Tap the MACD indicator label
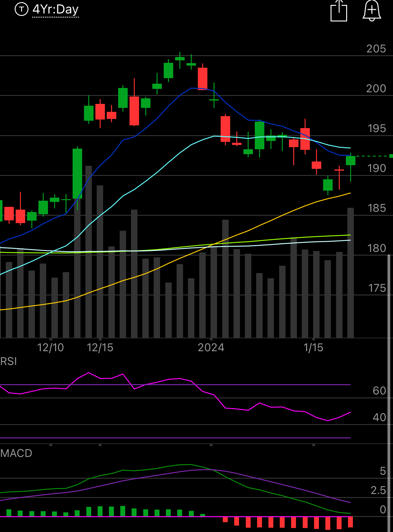Screen dimensions: 393x532 (x=16, y=453)
